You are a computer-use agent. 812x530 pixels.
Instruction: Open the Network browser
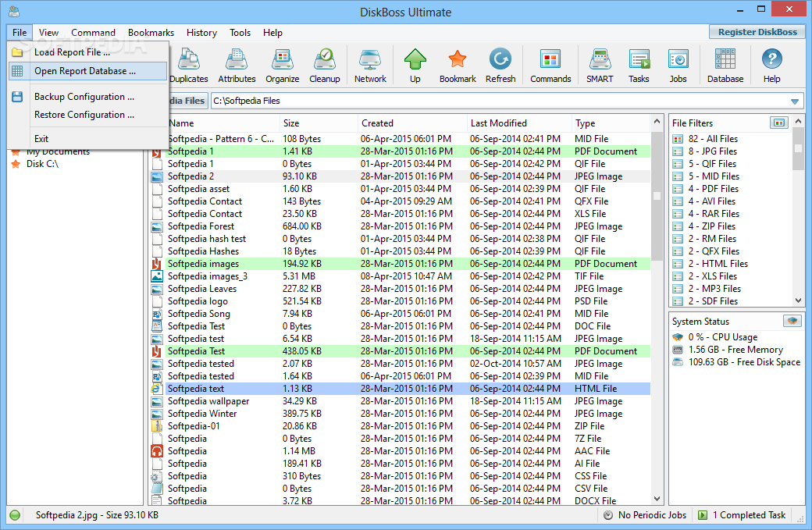click(370, 66)
